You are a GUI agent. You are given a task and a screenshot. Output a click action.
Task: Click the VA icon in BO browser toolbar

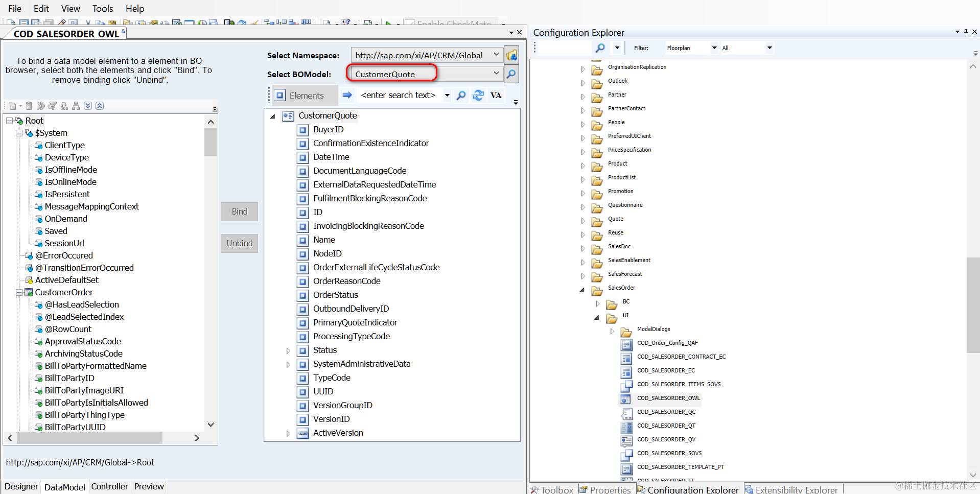click(x=496, y=95)
